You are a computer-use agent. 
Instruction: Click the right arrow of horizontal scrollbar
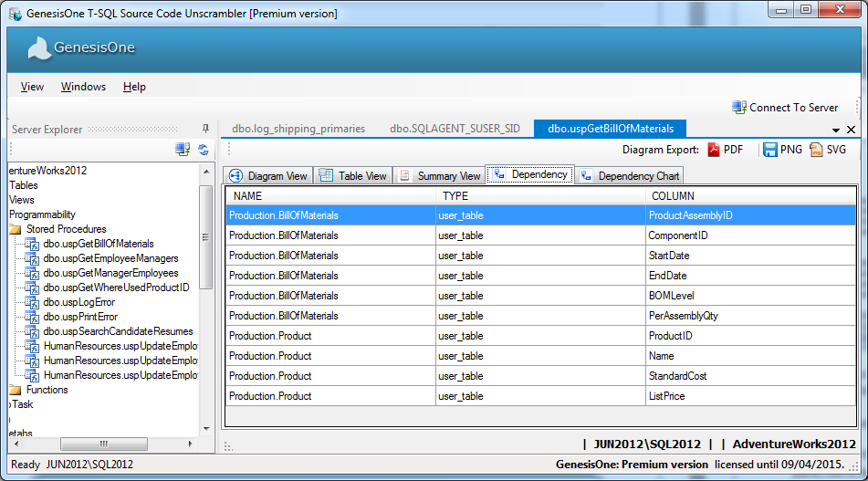click(191, 444)
